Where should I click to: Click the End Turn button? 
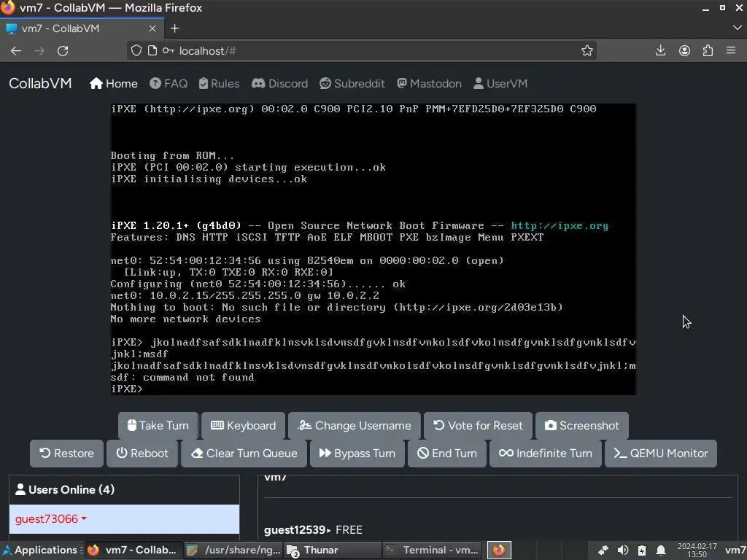click(x=447, y=454)
